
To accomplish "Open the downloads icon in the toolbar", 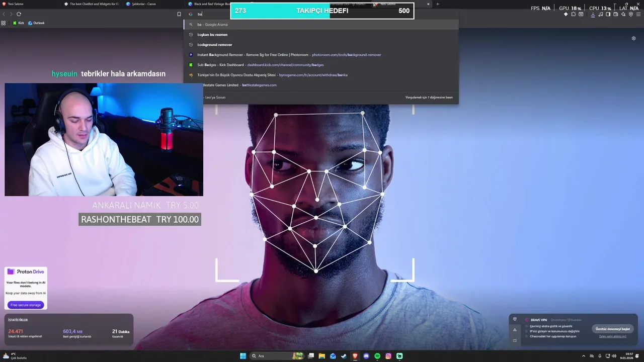I will pyautogui.click(x=593, y=14).
